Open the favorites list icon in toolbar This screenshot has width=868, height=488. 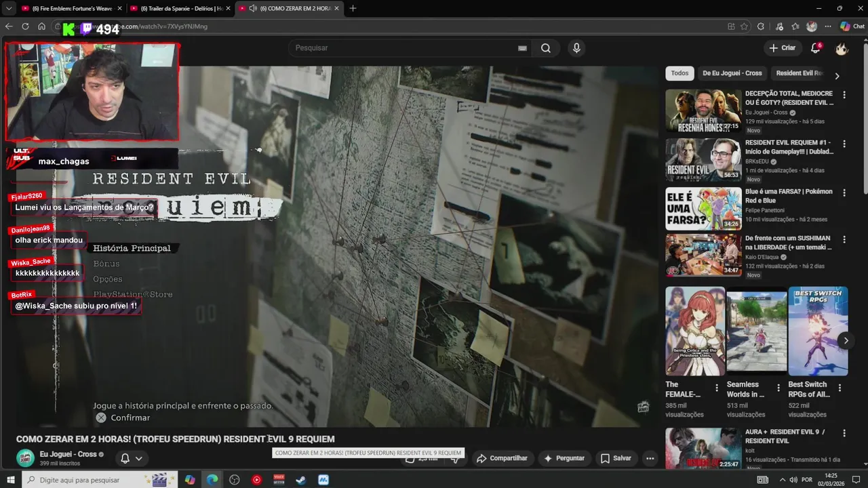tap(795, 26)
